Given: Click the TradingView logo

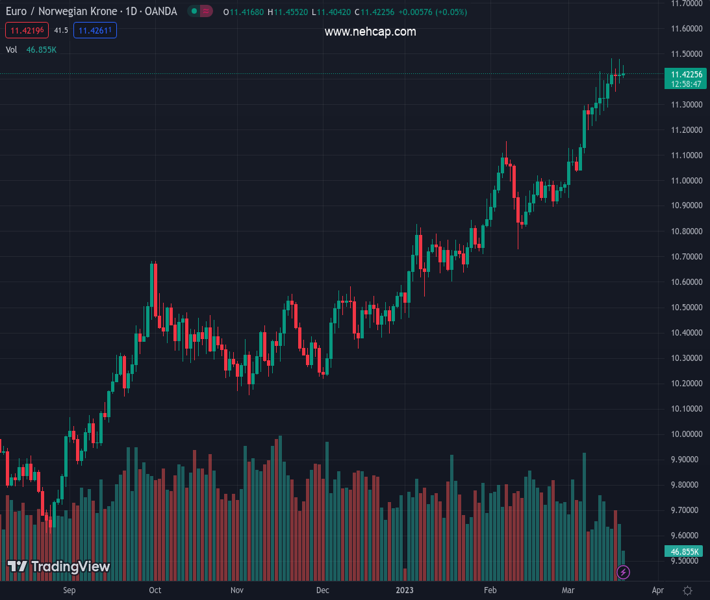Looking at the screenshot, I should (x=59, y=567).
